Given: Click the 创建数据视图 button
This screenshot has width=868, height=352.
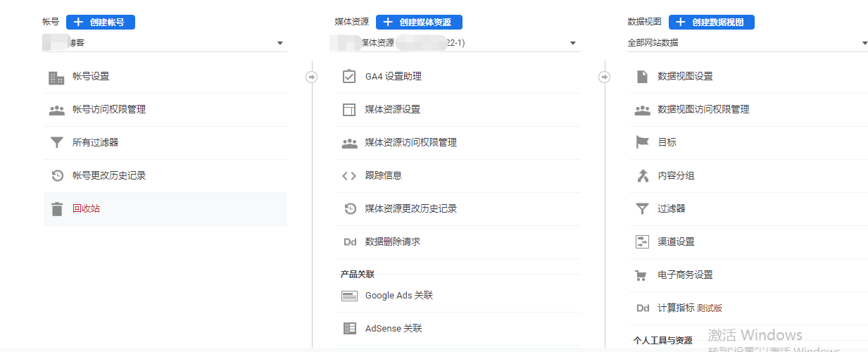Looking at the screenshot, I should point(711,23).
